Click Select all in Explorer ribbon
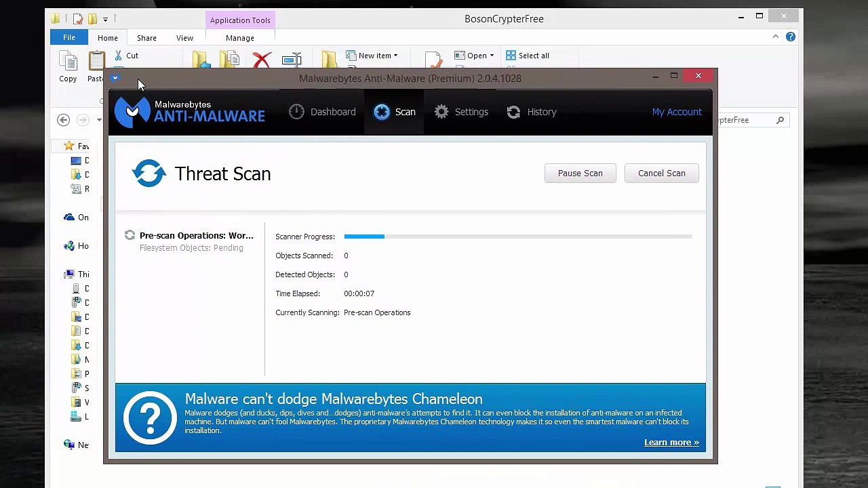This screenshot has height=488, width=868. (528, 56)
